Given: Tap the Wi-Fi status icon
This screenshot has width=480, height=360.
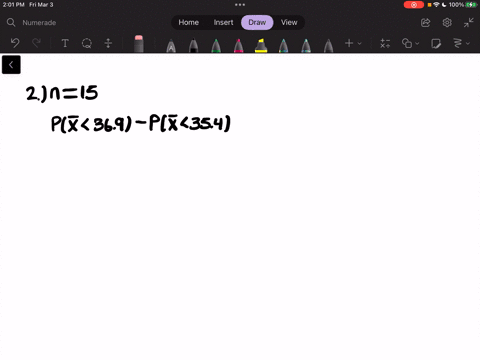Looking at the screenshot, I should 436,5.
